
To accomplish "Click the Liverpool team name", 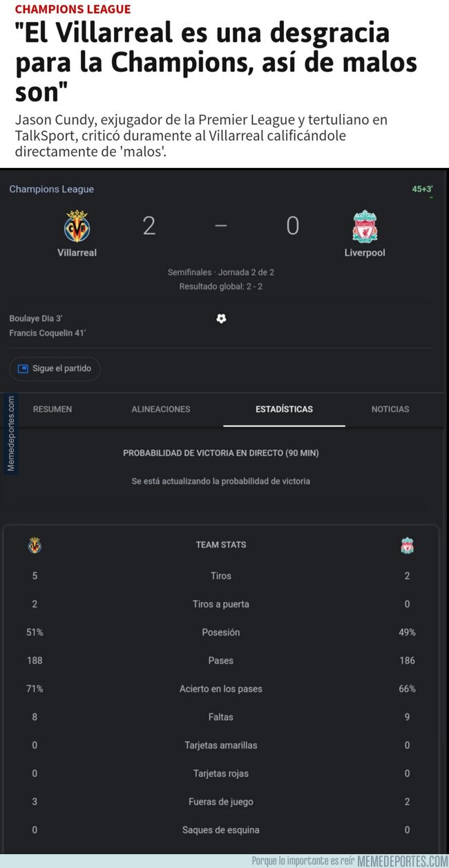I will click(365, 253).
